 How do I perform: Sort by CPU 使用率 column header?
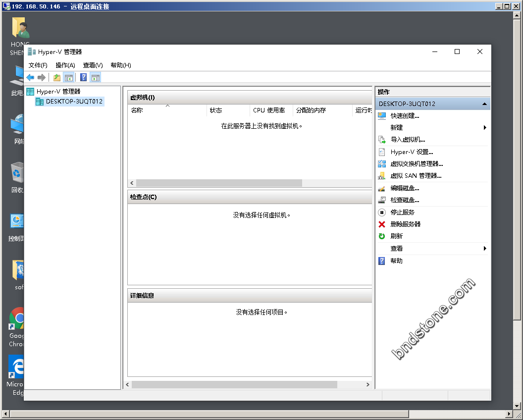point(271,110)
